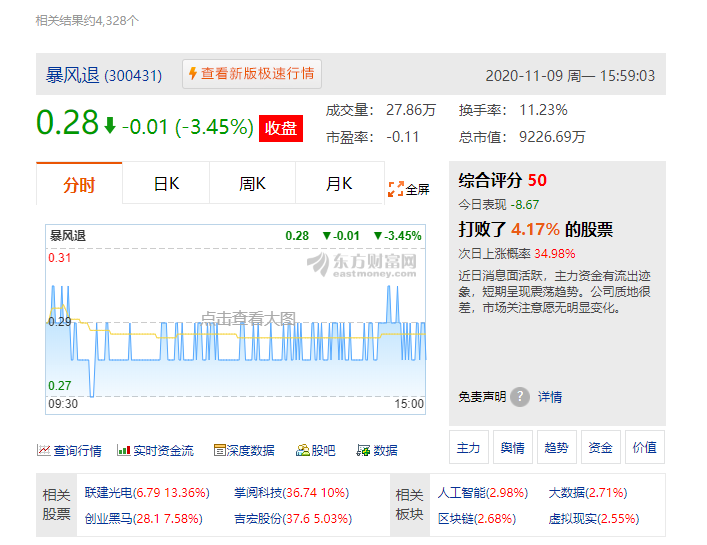This screenshot has height=545, width=707.
Task: Open 实时资金流 link
Action: tap(163, 450)
